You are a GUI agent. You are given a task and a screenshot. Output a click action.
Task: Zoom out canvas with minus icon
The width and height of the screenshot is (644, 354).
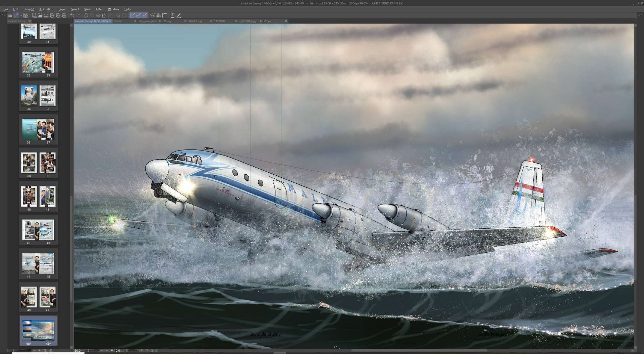coord(102,350)
